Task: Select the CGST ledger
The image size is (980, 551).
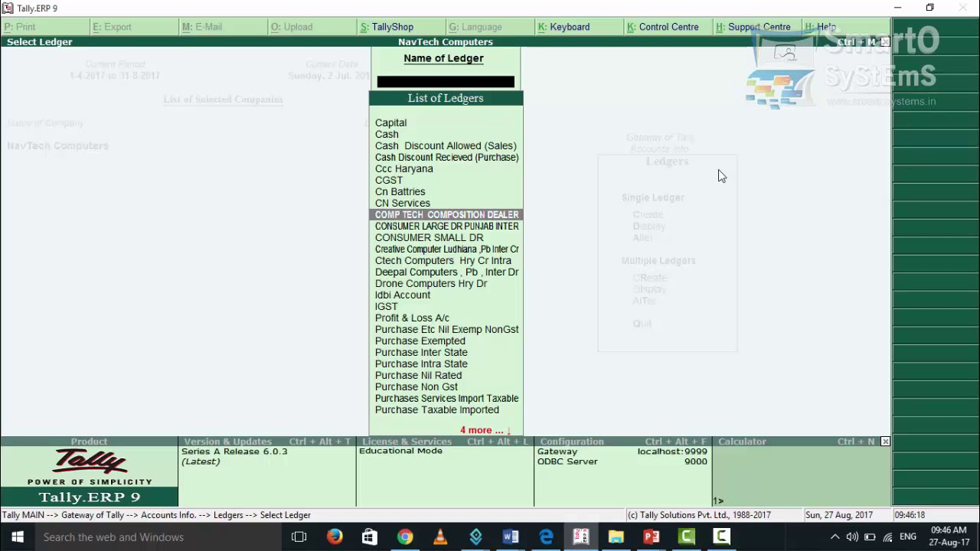Action: (x=389, y=180)
